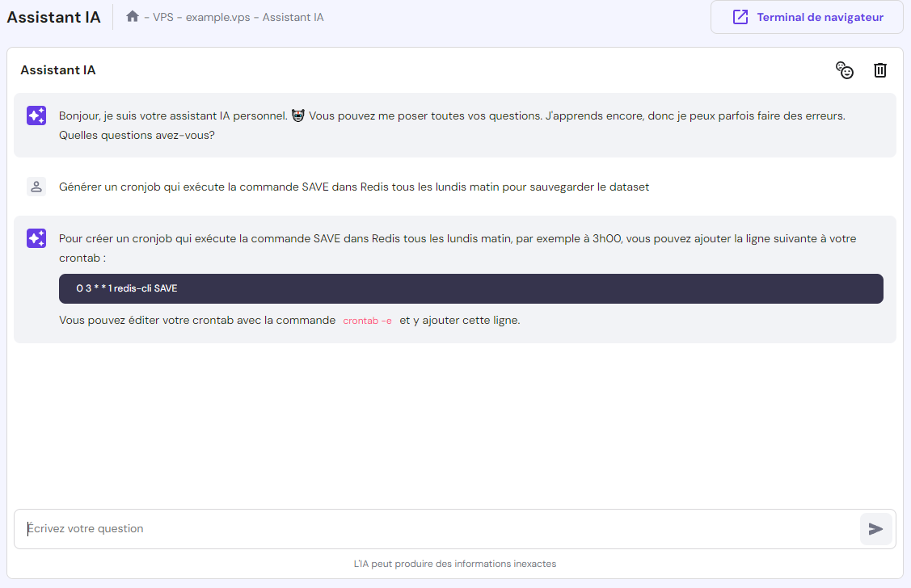Screen dimensions: 911x588
Task: Select the cronjob code block
Action: click(470, 288)
